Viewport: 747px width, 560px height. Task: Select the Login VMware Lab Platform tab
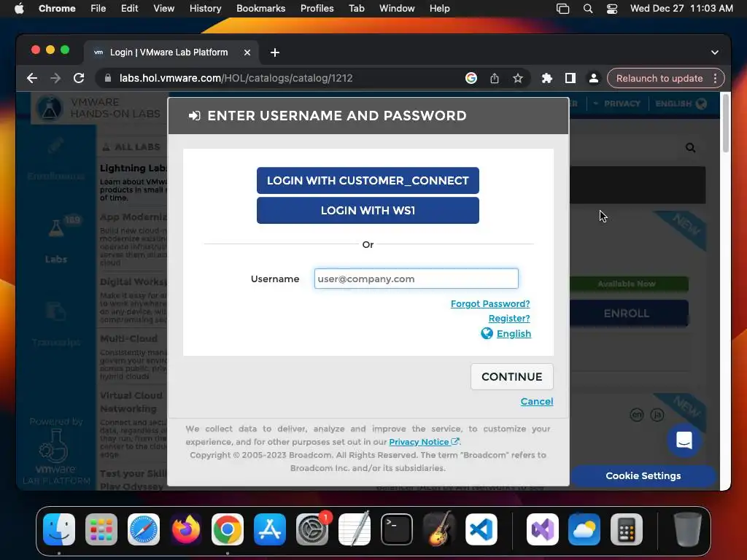pyautogui.click(x=169, y=52)
